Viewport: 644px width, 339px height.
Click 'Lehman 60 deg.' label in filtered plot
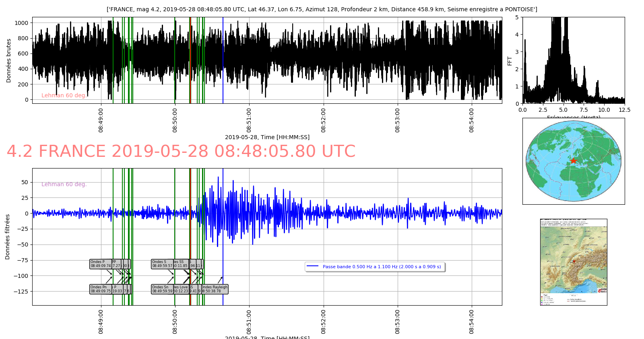click(64, 184)
